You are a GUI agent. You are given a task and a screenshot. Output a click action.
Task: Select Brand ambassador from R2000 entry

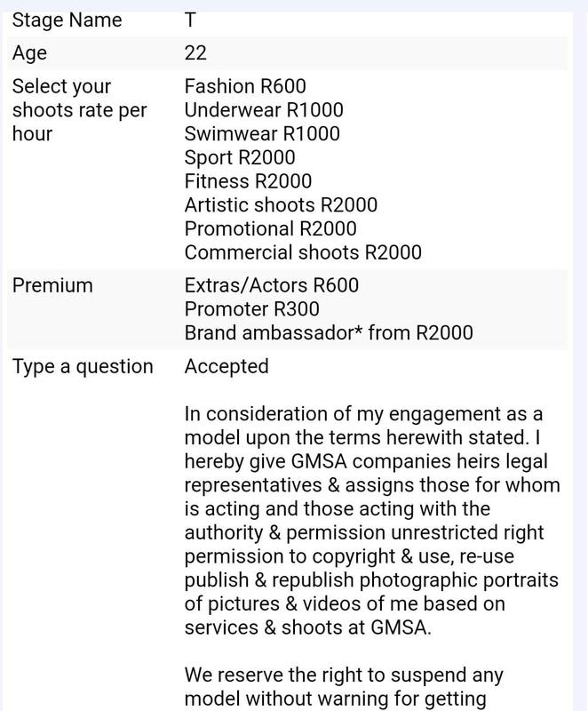[x=329, y=333]
